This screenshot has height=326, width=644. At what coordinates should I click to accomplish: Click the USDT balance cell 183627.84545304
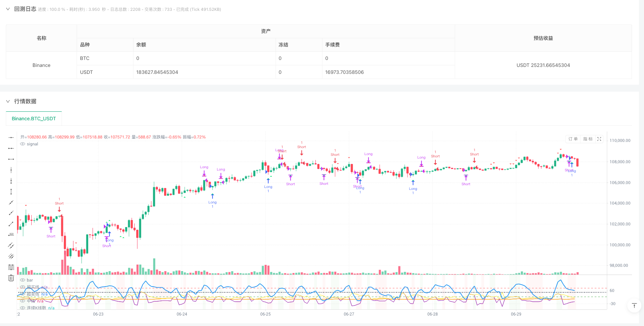click(157, 72)
